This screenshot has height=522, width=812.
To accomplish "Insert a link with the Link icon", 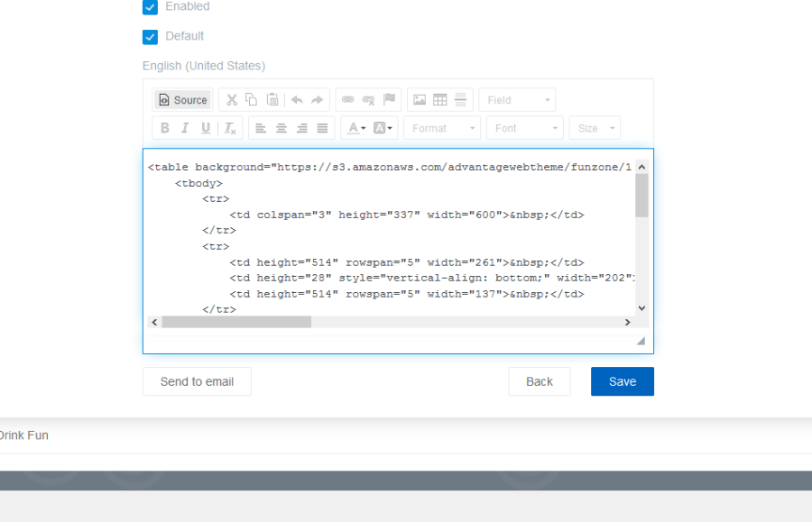I will 348,100.
